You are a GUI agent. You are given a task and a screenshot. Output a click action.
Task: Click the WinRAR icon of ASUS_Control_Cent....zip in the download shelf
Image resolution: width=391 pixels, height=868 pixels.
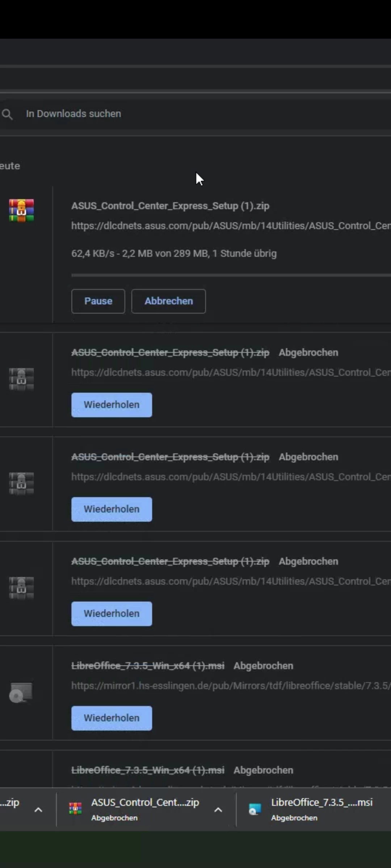(x=75, y=808)
